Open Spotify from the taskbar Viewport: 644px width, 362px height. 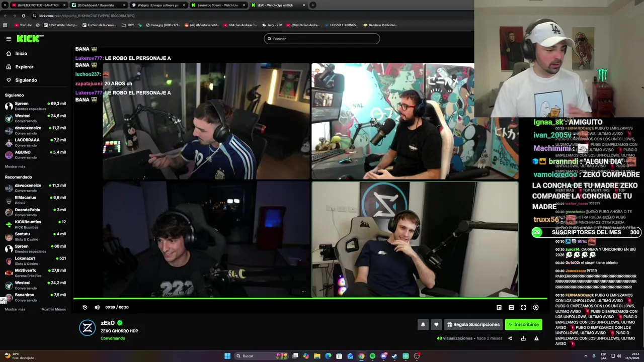[372, 356]
